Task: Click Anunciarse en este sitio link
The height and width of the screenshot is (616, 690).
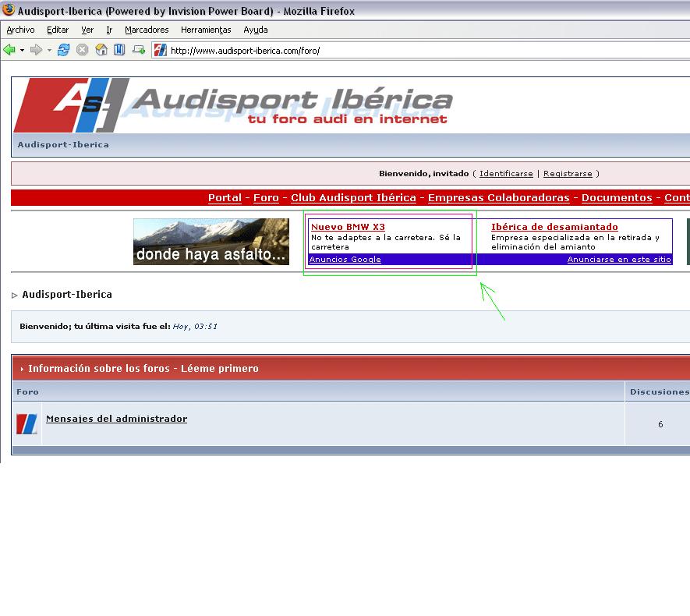Action: click(x=619, y=259)
